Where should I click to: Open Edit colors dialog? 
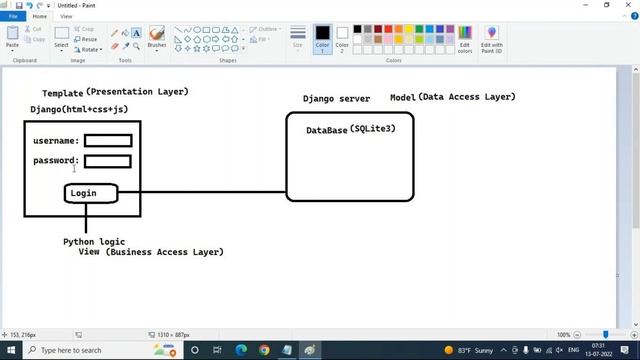point(464,39)
